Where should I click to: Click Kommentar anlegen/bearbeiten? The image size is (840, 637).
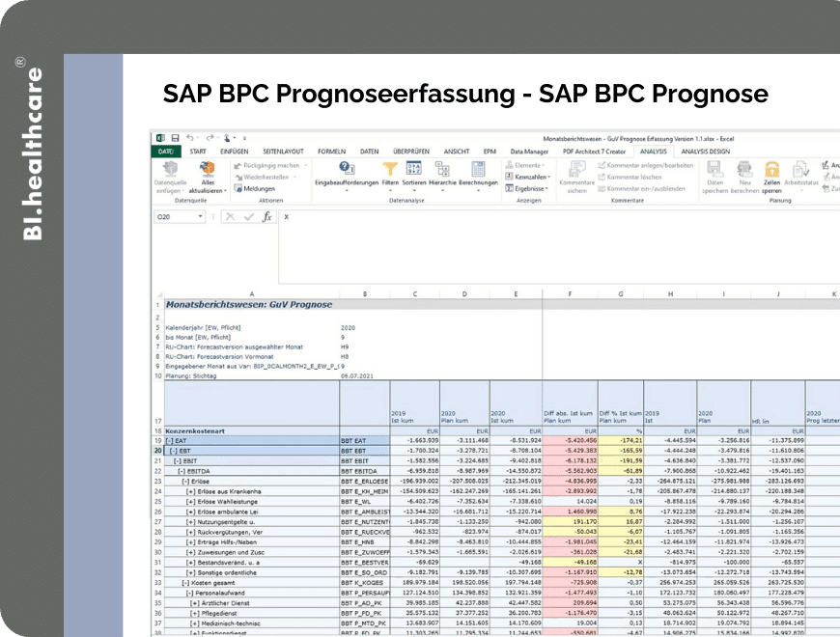click(x=646, y=165)
